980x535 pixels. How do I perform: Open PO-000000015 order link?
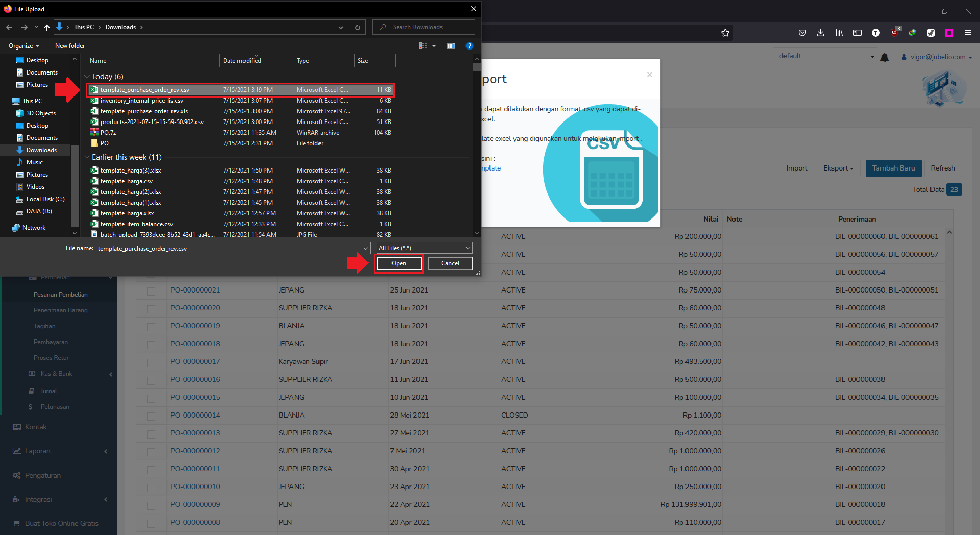(x=195, y=397)
